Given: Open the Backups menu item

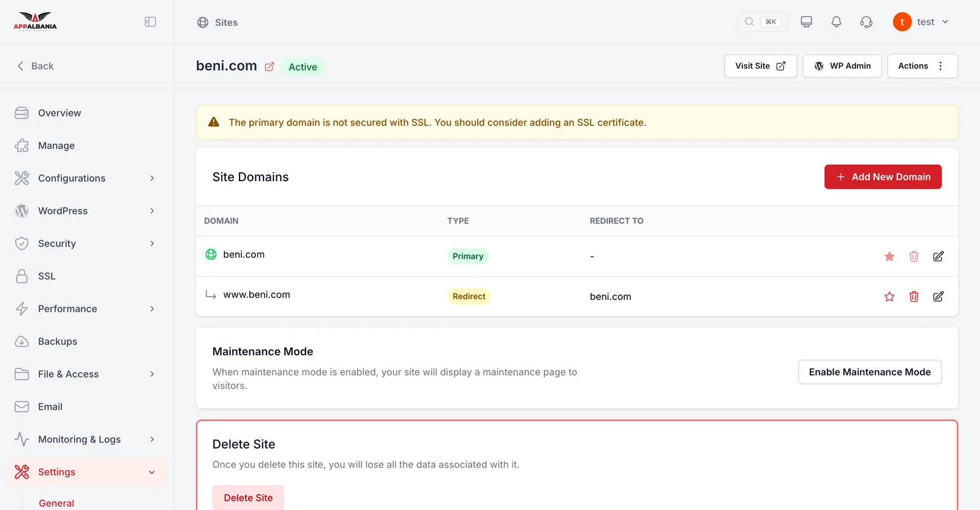Looking at the screenshot, I should tap(87, 342).
